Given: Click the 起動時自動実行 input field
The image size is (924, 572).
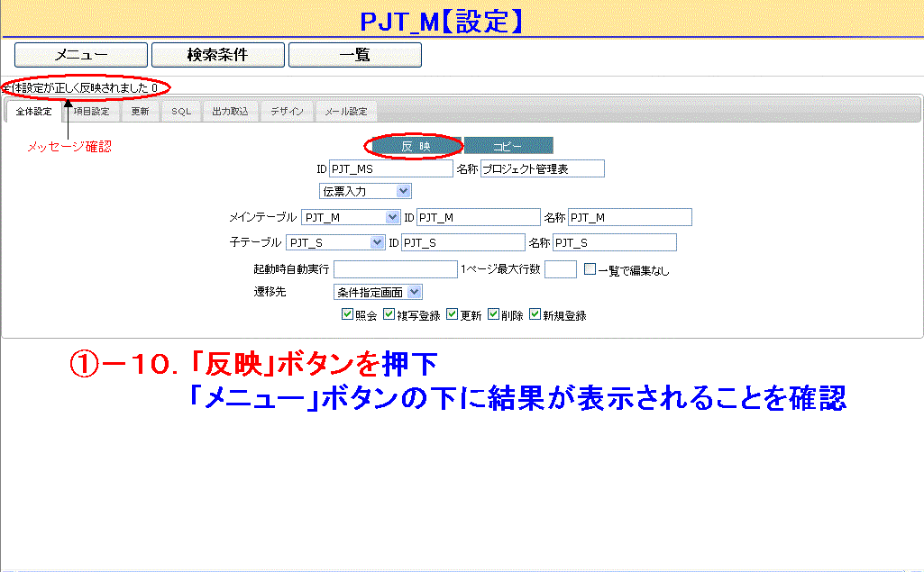Looking at the screenshot, I should [396, 268].
